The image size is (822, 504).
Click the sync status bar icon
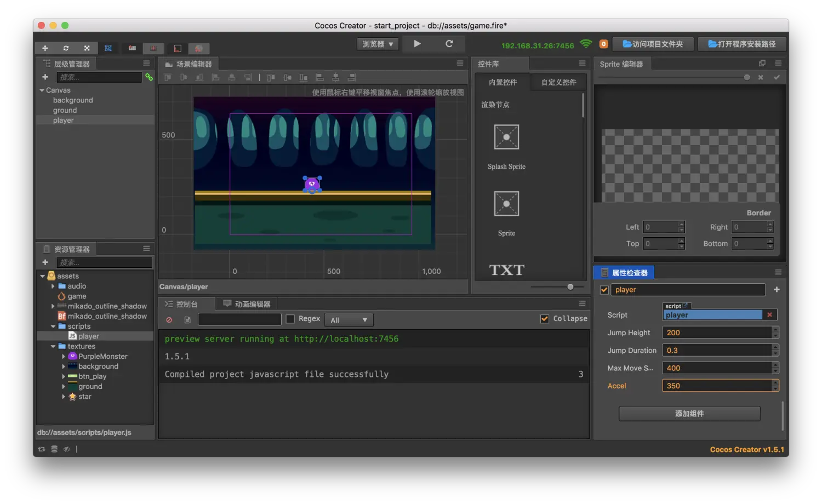pos(41,449)
